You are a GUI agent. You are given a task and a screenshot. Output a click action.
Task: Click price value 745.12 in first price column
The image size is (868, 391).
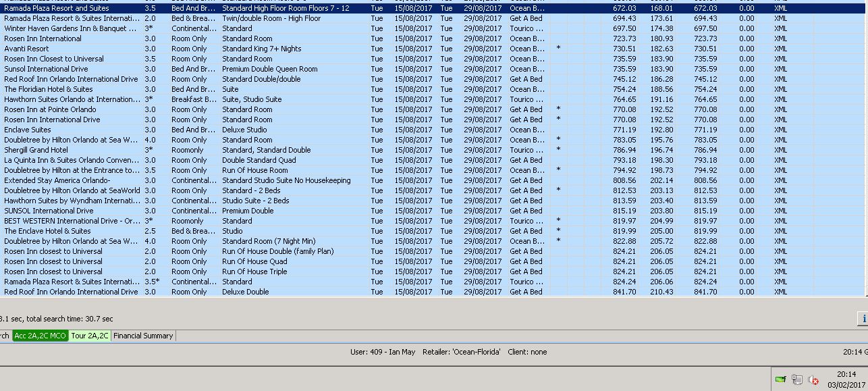pos(624,79)
